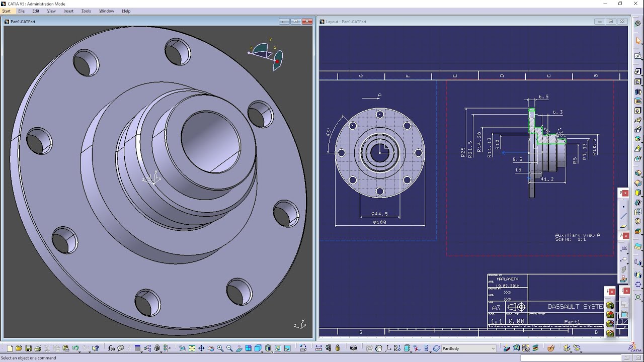Click the Select arrow tool in right toolbar

[638, 41]
